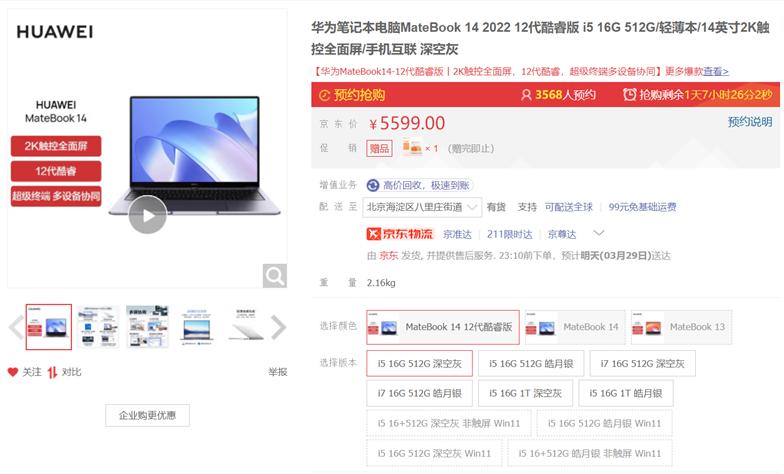The image size is (784, 474).
Task: Select i5 16G 512G 皓月银 version
Action: [530, 364]
